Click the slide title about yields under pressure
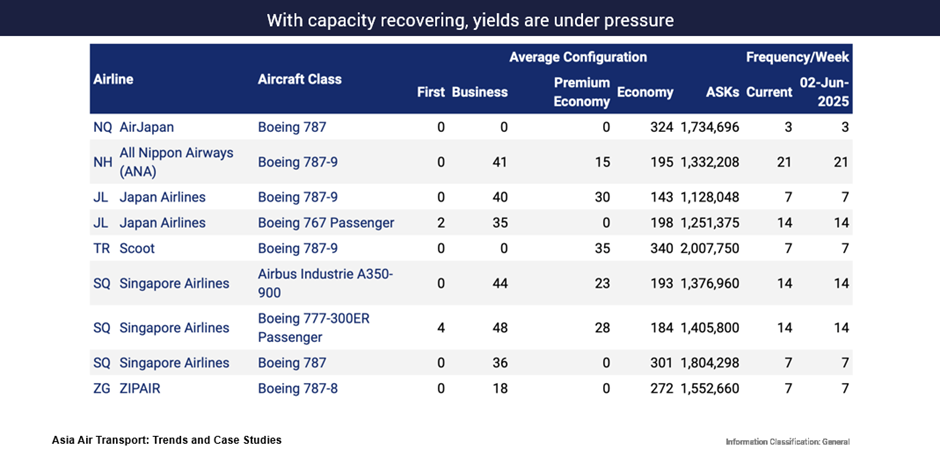This screenshot has height=464, width=940. coord(470,20)
